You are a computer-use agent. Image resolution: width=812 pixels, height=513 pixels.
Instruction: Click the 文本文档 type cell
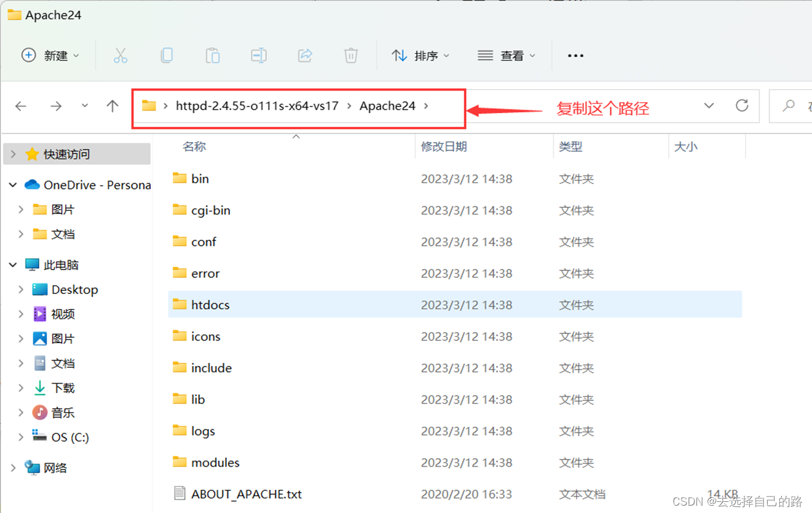pos(582,494)
